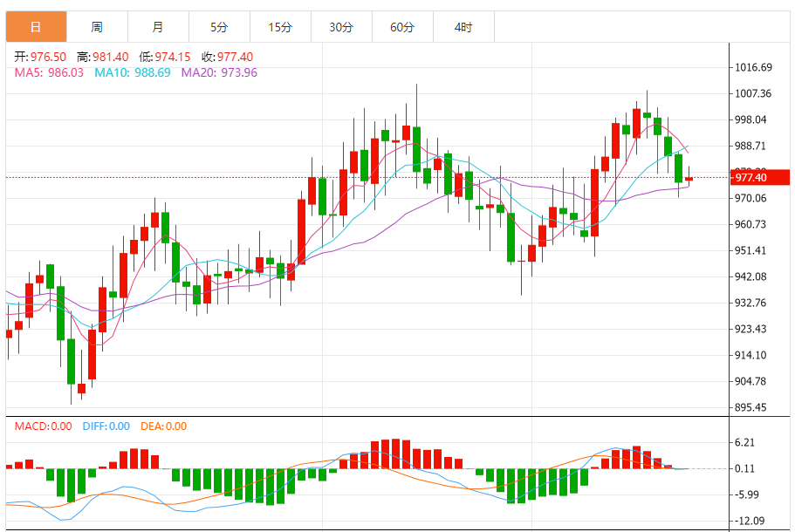Click the latest small red candlestick at 977.40
This screenshot has height=532, width=795.
point(689,178)
